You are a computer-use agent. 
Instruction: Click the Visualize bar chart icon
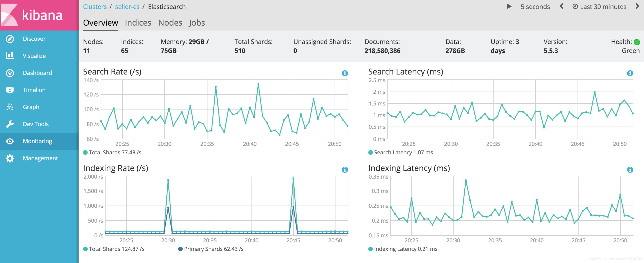click(10, 56)
